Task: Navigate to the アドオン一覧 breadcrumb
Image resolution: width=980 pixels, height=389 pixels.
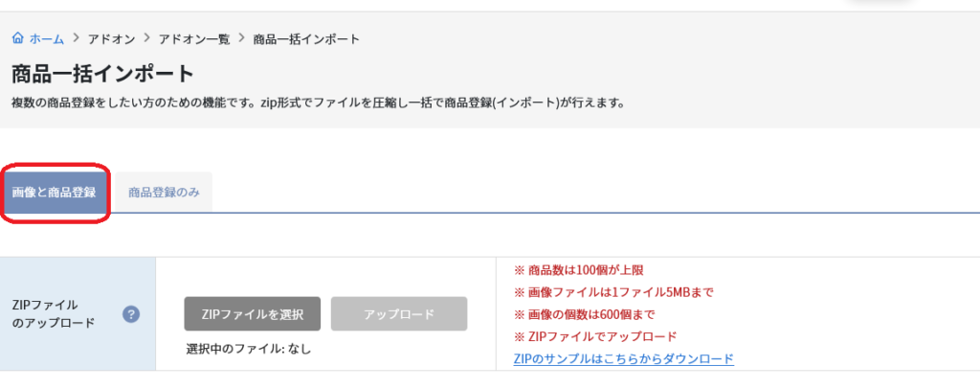Action: [194, 39]
